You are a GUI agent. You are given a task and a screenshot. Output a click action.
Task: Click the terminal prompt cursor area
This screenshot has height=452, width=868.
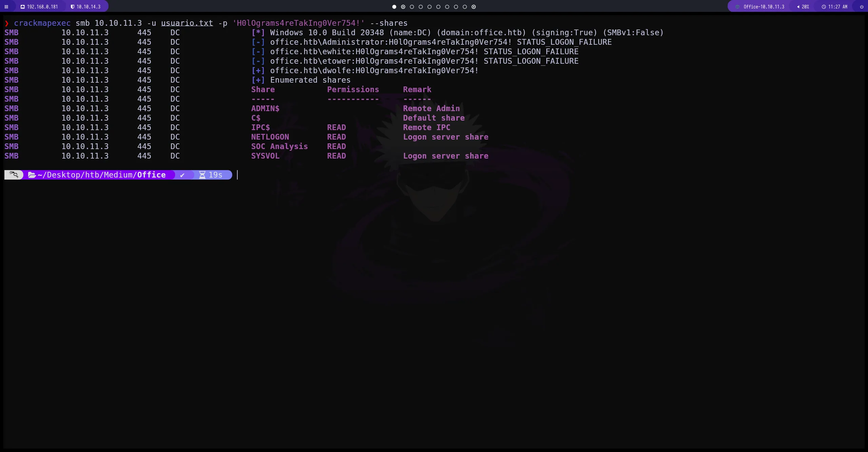coord(238,175)
